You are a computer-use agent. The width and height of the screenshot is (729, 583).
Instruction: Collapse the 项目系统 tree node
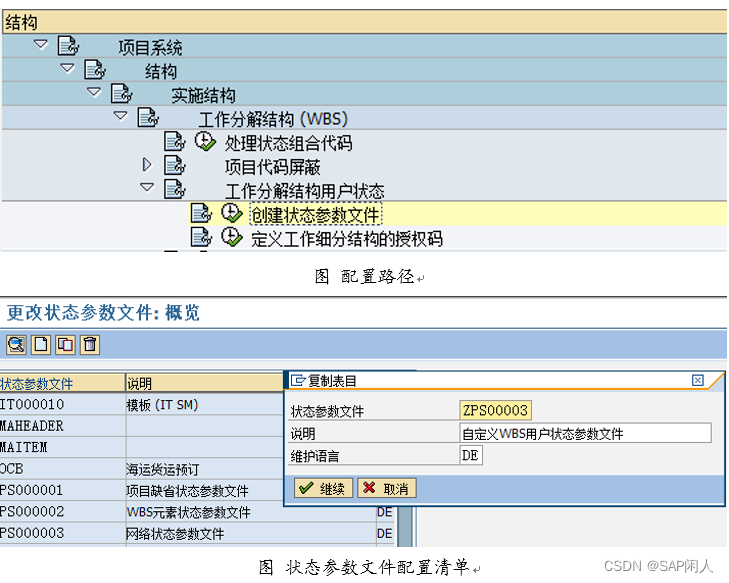coord(41,45)
